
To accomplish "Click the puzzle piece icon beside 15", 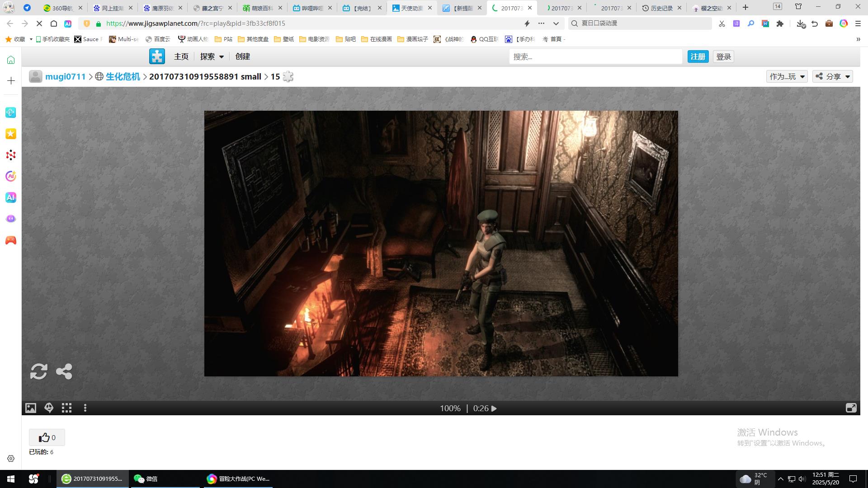I will pyautogui.click(x=288, y=76).
